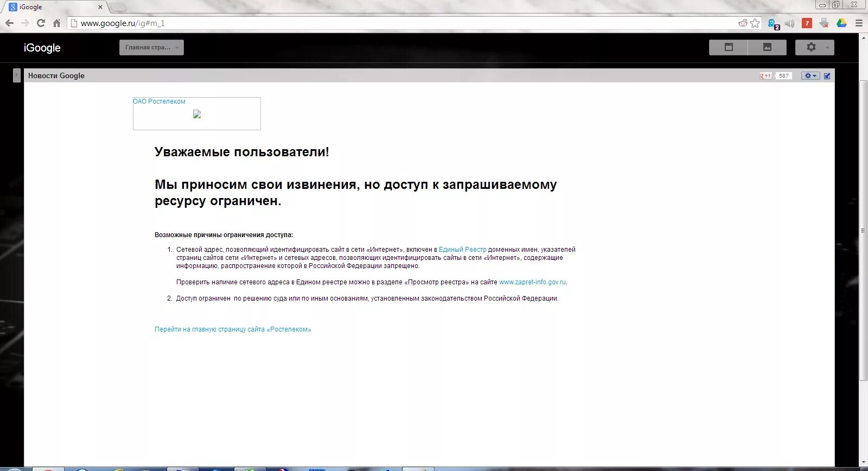Click the scrollbar up arrow

863,37
